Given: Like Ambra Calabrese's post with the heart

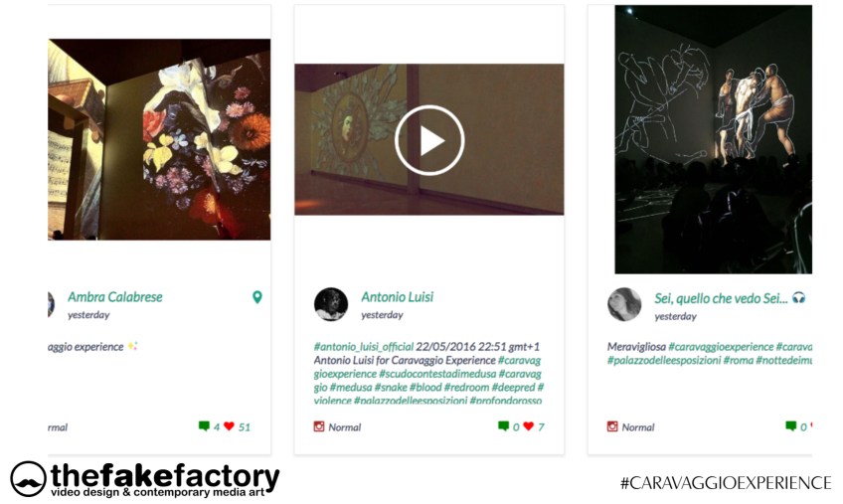Looking at the screenshot, I should click(229, 426).
